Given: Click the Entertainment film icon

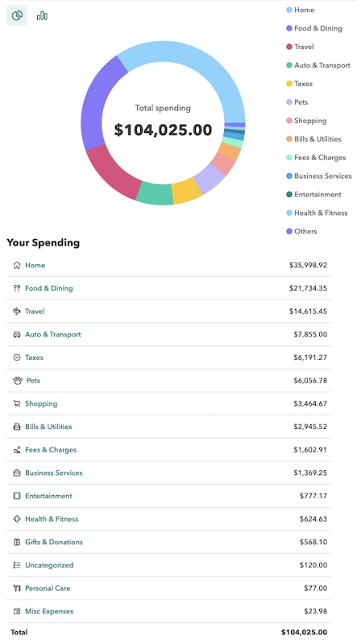Looking at the screenshot, I should point(17,496).
